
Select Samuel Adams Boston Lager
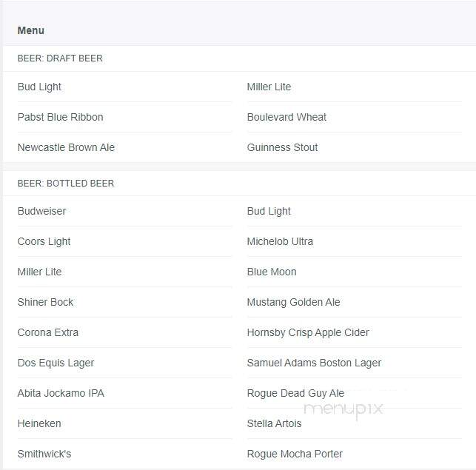click(314, 363)
